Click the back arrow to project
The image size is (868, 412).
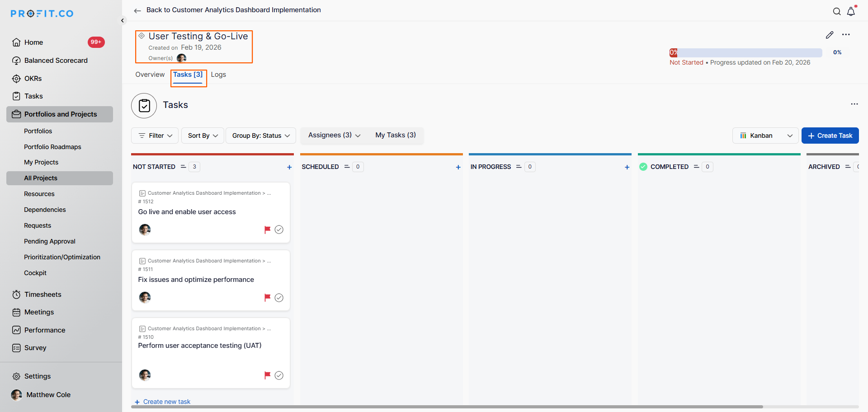pos(137,10)
